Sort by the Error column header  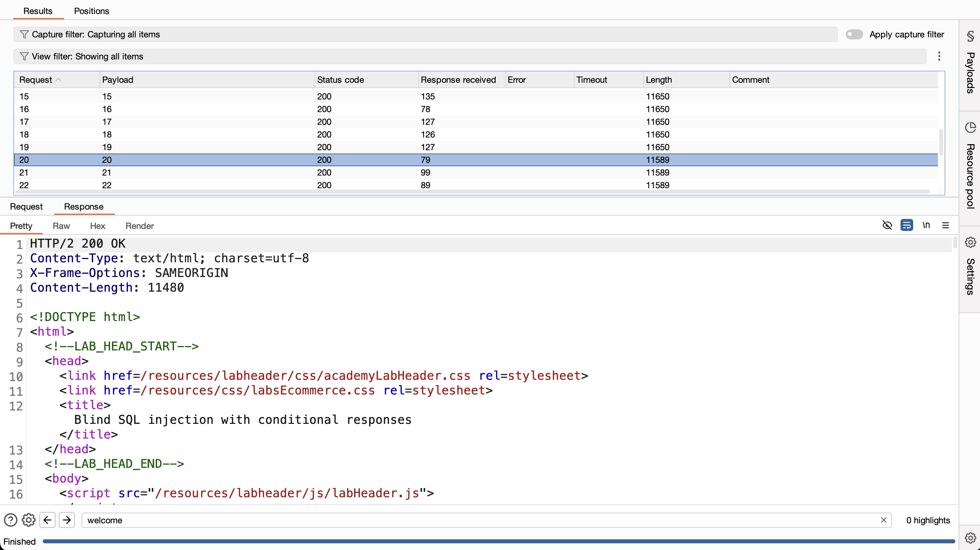pyautogui.click(x=539, y=80)
